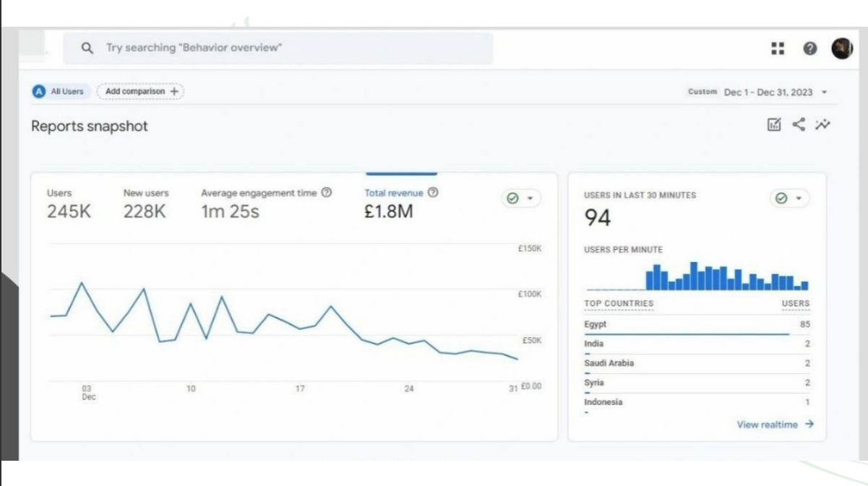
Task: Share this report via share icon
Action: 799,125
